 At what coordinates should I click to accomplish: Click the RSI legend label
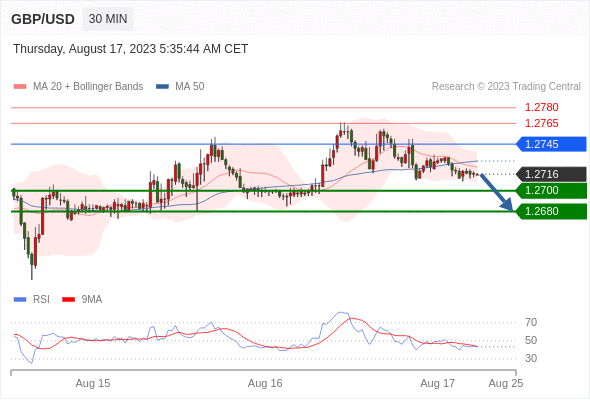[x=41, y=300]
